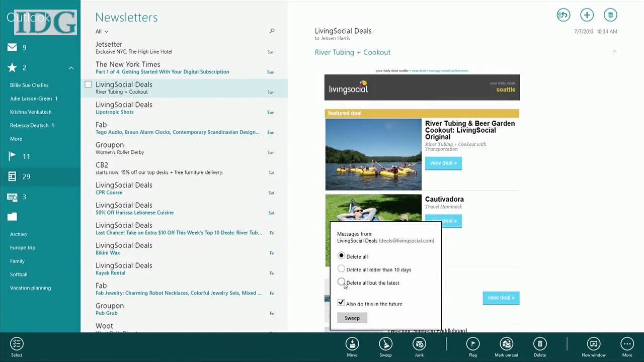Open 50% Off Harissa Lebanese Cuisine email
This screenshot has height=362, width=644.
pos(184,209)
